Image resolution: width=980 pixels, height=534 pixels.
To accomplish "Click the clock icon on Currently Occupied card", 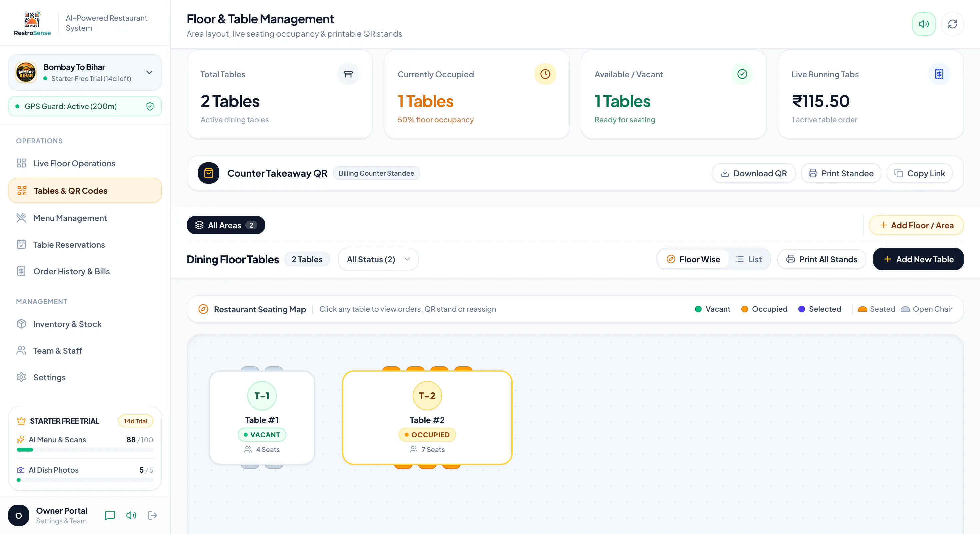I will 545,74.
